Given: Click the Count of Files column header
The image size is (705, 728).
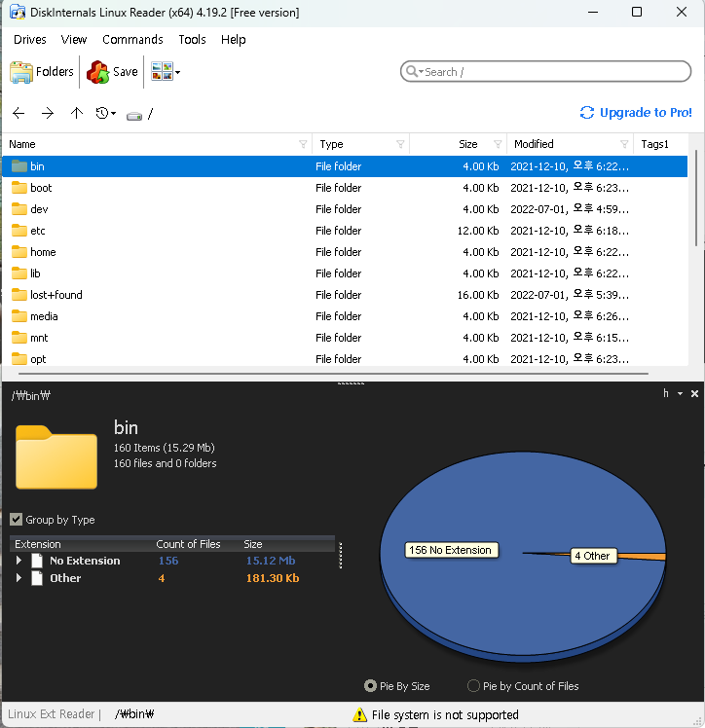Looking at the screenshot, I should coord(188,544).
